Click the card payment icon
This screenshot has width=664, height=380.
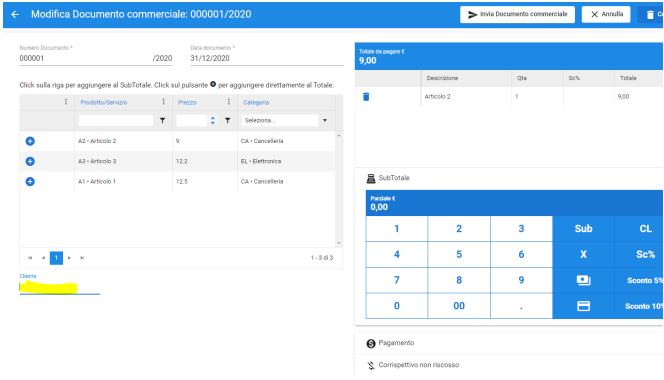pos(584,306)
